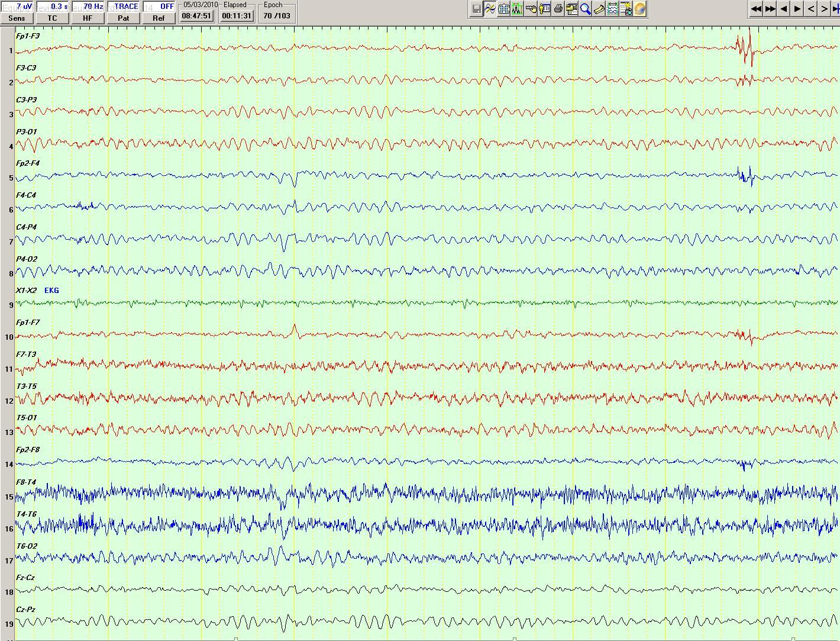The width and height of the screenshot is (840, 641).
Task: Open the spectrum analysis icon
Action: 517,9
